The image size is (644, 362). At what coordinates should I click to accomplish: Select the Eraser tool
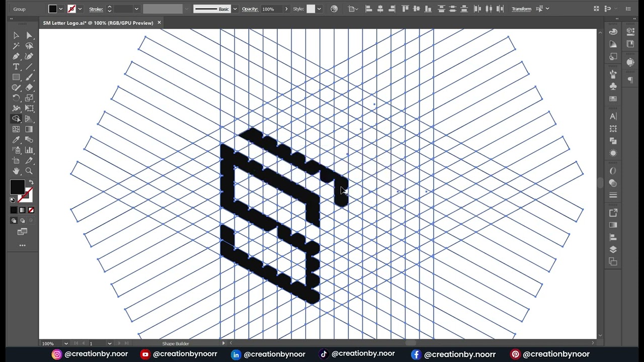tap(29, 87)
